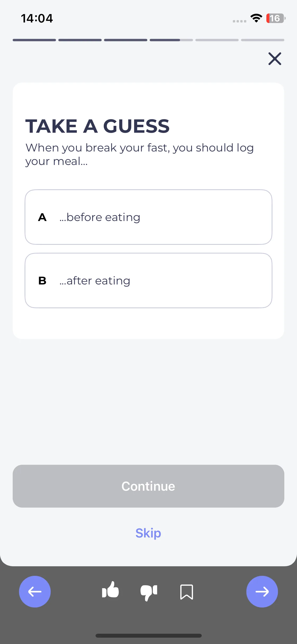The height and width of the screenshot is (644, 297).
Task: Go to previous card with back arrow
Action: click(x=35, y=592)
